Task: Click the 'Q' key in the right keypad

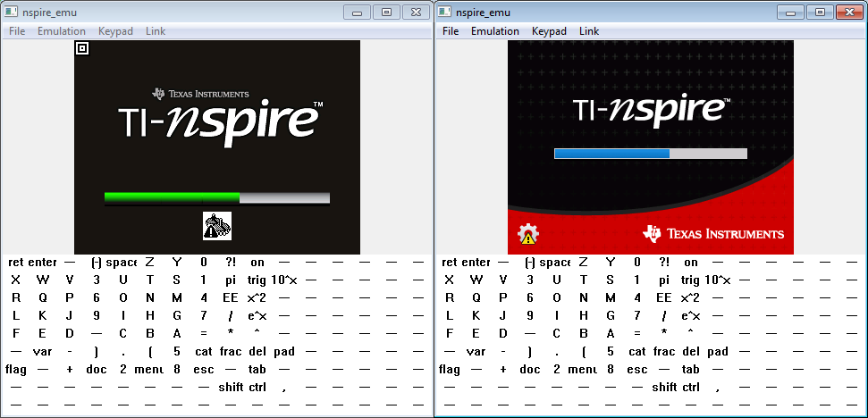Action: 476,298
